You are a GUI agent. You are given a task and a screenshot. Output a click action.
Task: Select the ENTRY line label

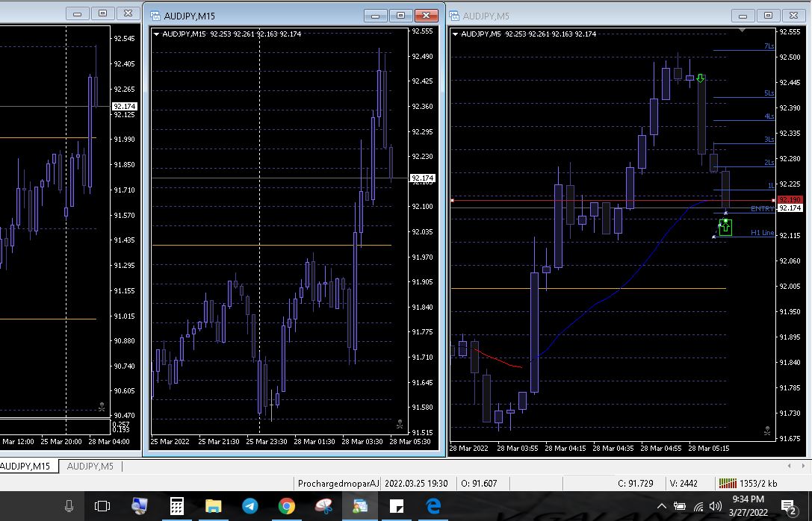pyautogui.click(x=762, y=208)
